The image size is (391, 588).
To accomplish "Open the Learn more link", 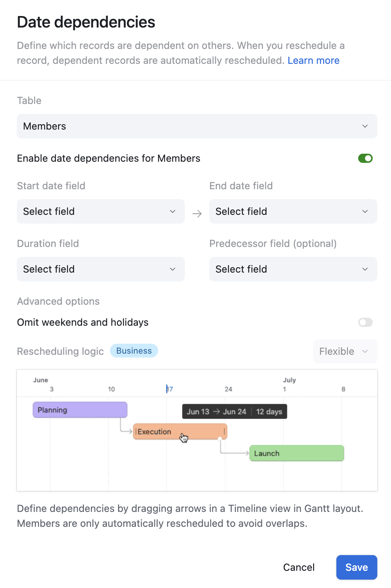I will 313,60.
